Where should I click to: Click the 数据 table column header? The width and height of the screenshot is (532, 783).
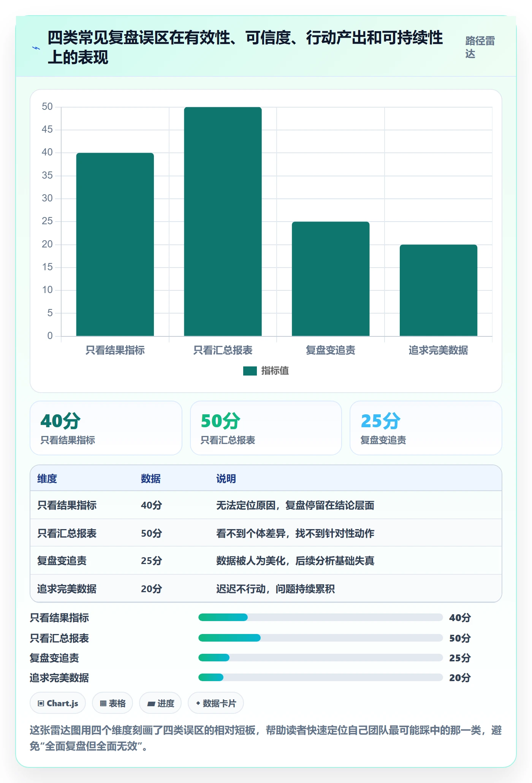(151, 479)
